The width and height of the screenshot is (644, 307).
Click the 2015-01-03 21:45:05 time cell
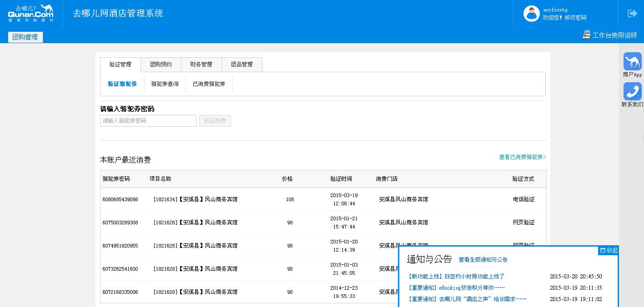click(344, 269)
